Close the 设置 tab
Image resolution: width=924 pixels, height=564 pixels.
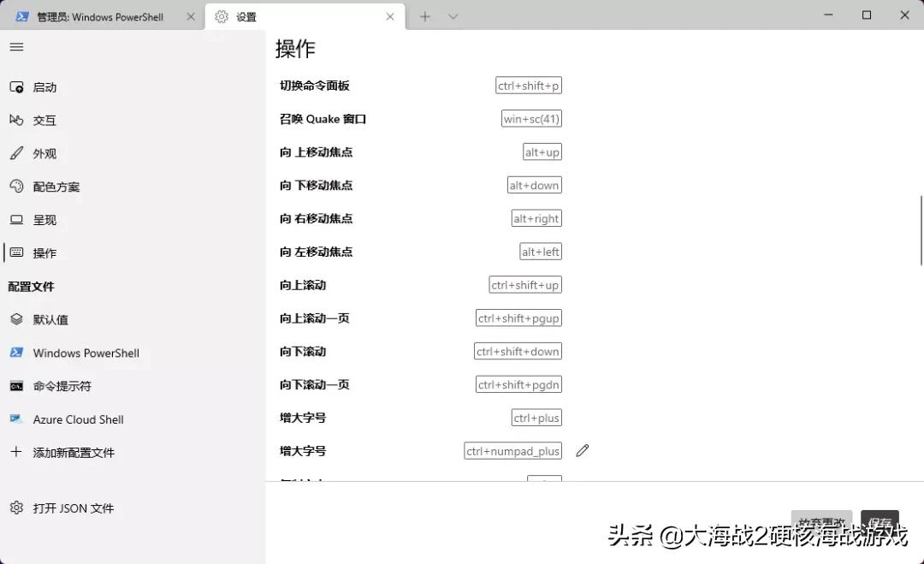(x=390, y=16)
